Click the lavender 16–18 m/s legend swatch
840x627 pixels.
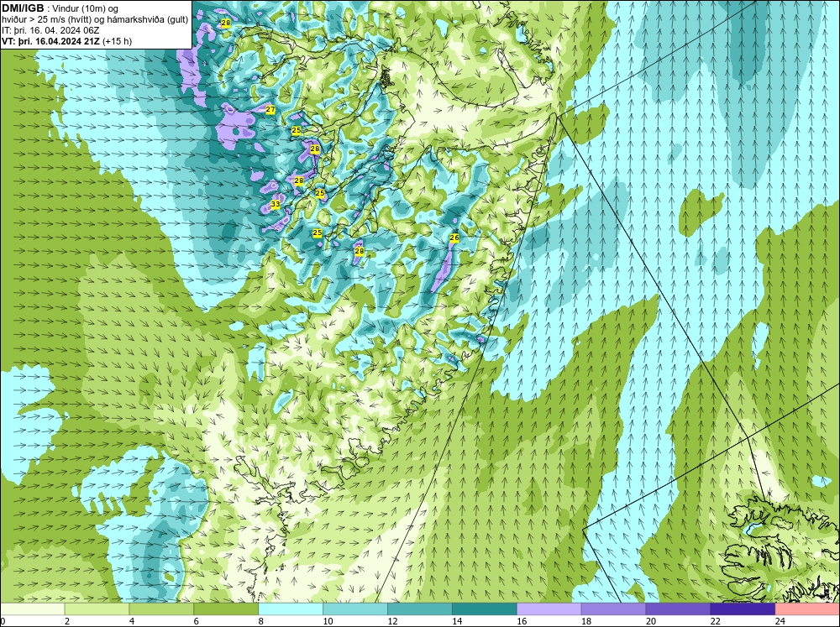pos(549,609)
